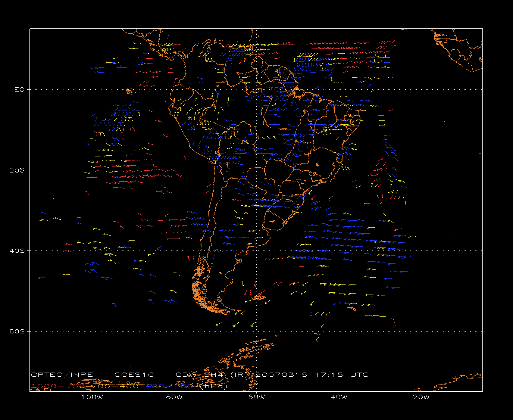Click the GOES10 satellite name text
513x420 pixels.
tap(134, 374)
